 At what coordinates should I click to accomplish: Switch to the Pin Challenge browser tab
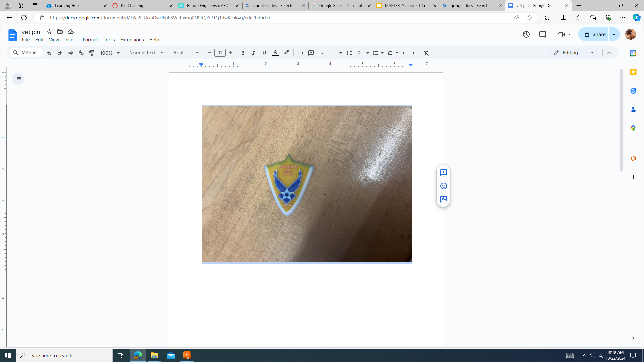(x=143, y=6)
